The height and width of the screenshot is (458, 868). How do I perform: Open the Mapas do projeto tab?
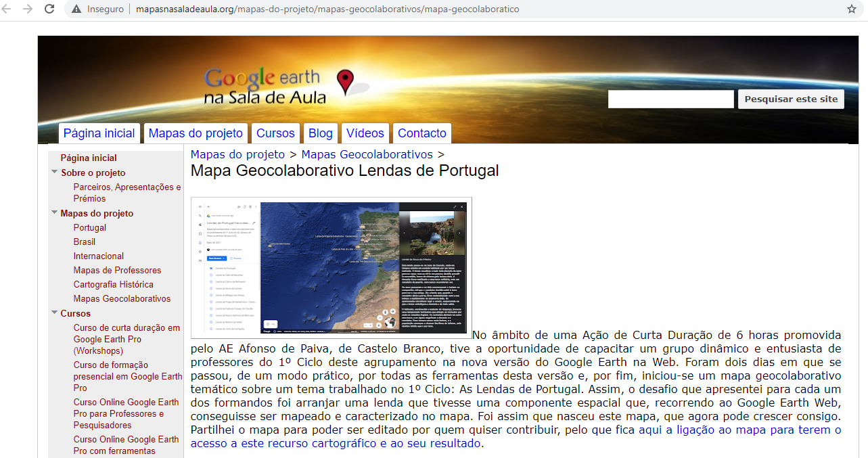point(196,133)
